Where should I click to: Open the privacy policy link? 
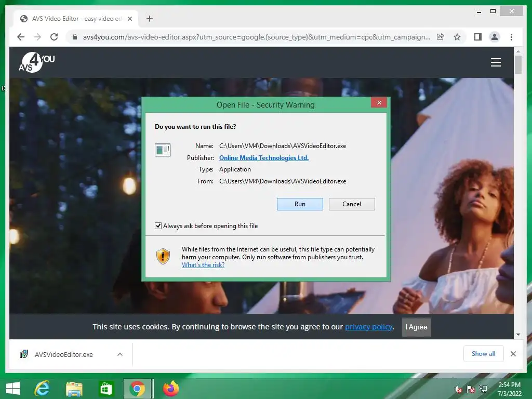click(x=369, y=327)
